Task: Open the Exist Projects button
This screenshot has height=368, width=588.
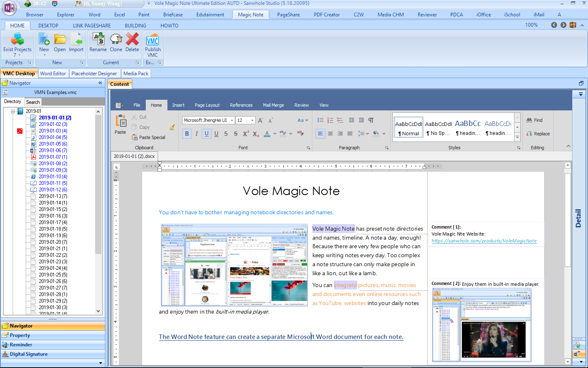Action: [17, 45]
